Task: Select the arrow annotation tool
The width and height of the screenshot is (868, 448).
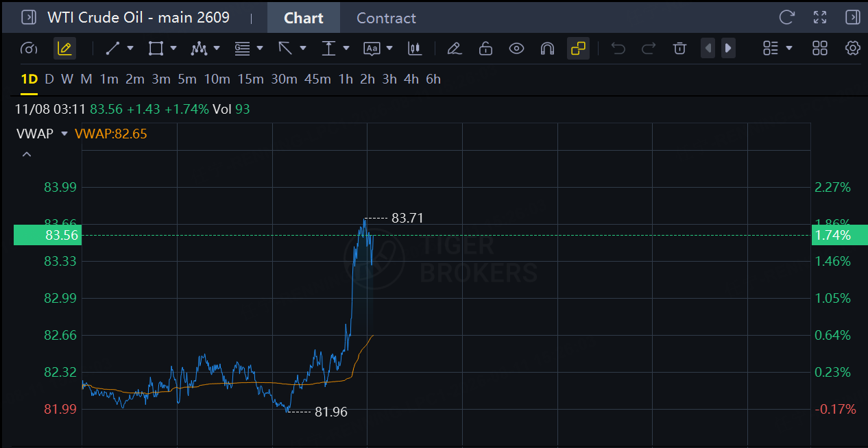Action: pyautogui.click(x=285, y=48)
